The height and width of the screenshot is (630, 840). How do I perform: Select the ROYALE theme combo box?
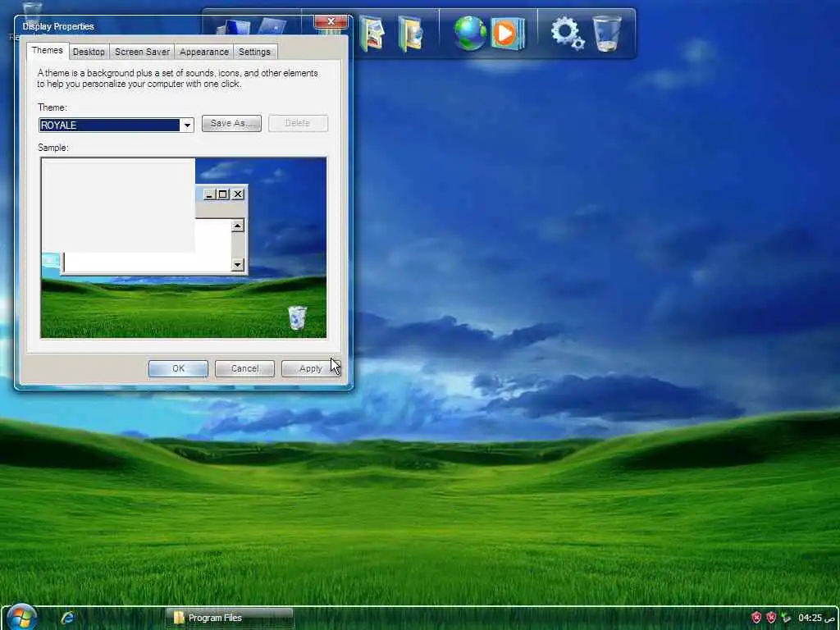(x=116, y=126)
